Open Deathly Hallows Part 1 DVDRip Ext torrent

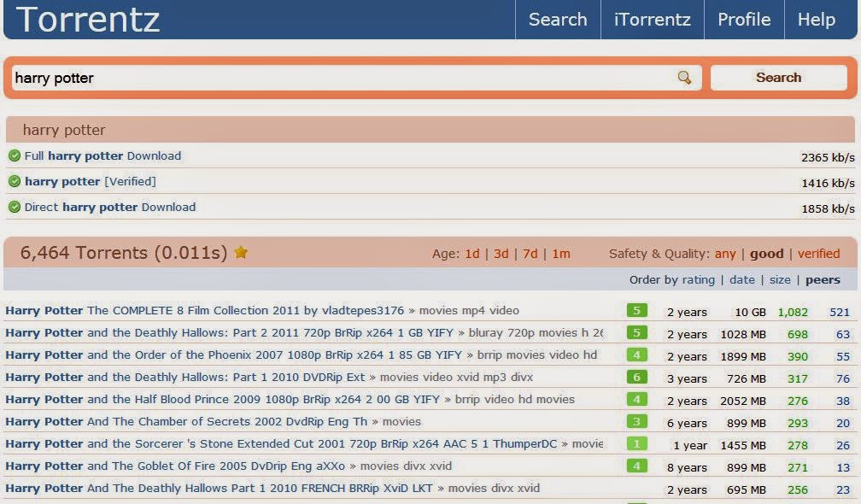click(x=184, y=378)
